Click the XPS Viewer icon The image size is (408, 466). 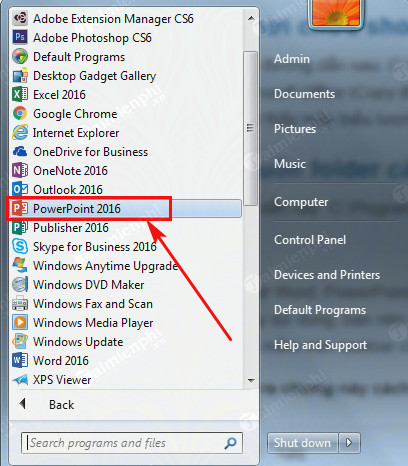tap(20, 379)
